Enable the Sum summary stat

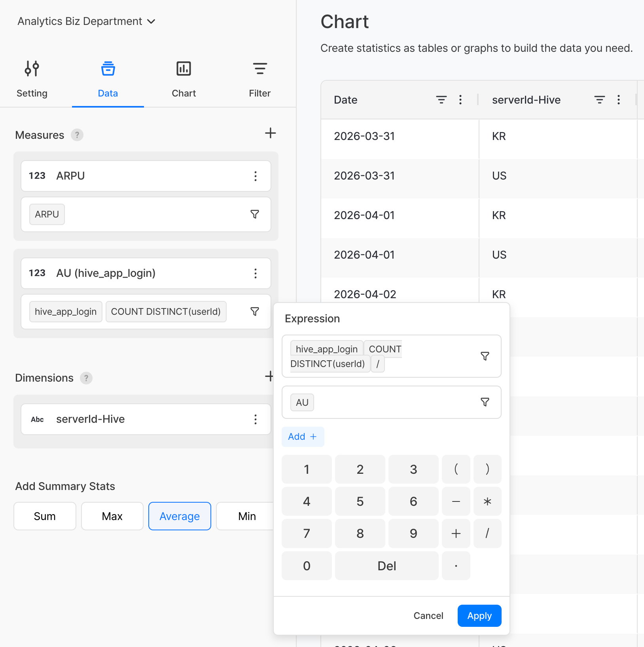click(45, 516)
